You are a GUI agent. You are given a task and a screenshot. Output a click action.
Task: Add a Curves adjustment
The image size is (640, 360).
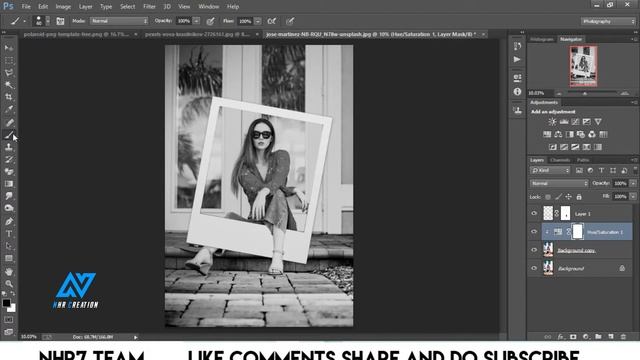point(575,122)
